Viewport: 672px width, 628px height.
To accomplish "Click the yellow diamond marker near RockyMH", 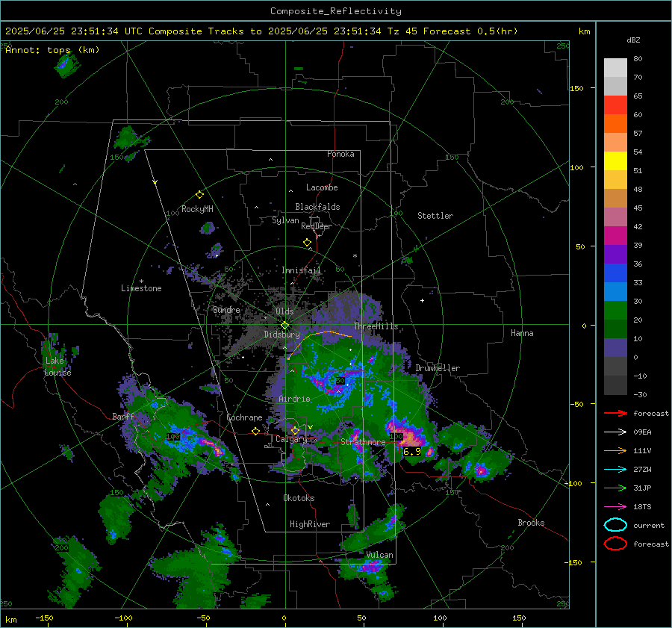I will tap(199, 195).
